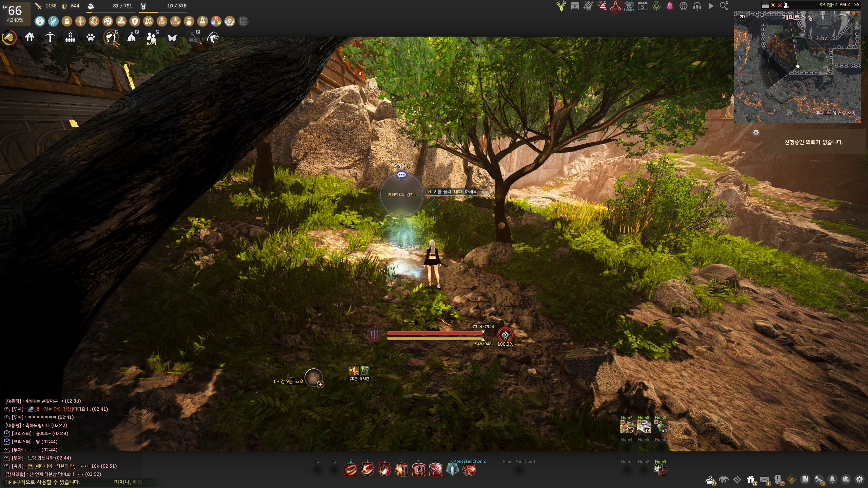Open the green deer head icon
This screenshot has height=488, width=868.
pos(561,6)
